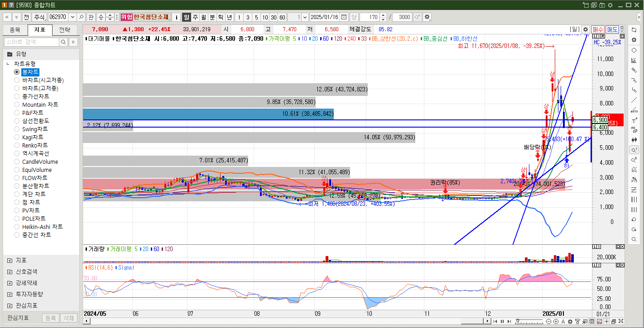This screenshot has height=328, width=644.
Task: Select 봉차트 chart type radio
Action: tap(17, 72)
